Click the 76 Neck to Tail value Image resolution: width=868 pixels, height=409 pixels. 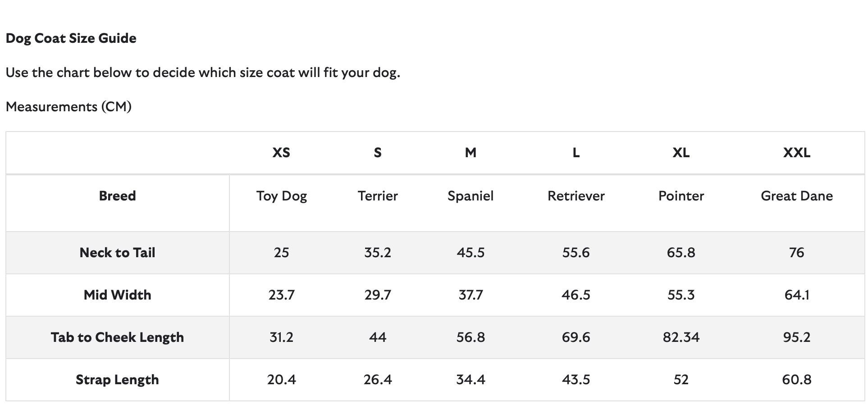796,253
